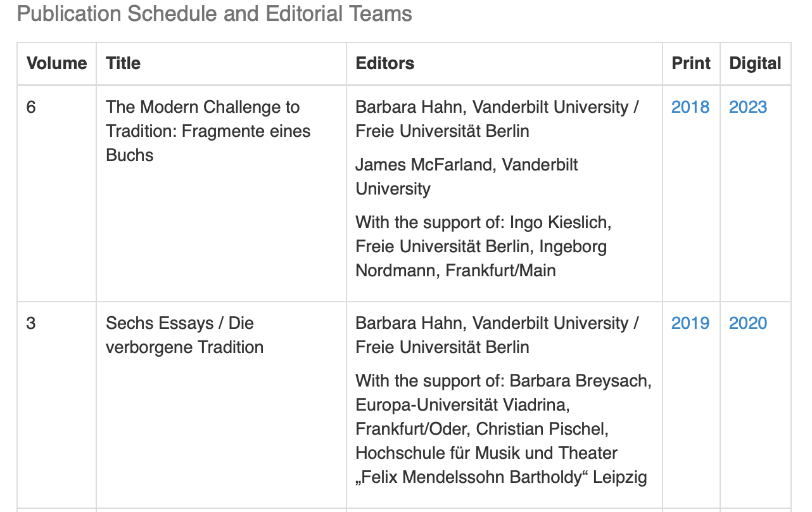Click the Volume column header

[x=56, y=63]
